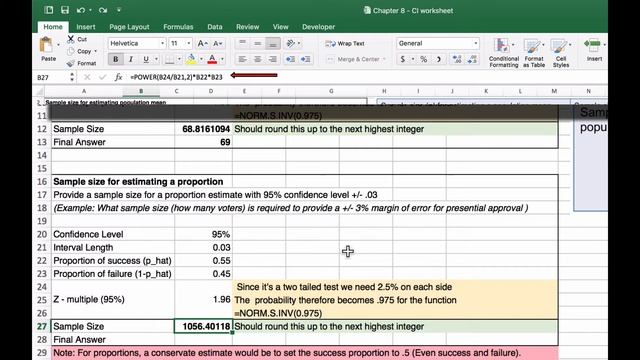
Task: Set Bottom Align vertical alignment
Action: tap(273, 43)
